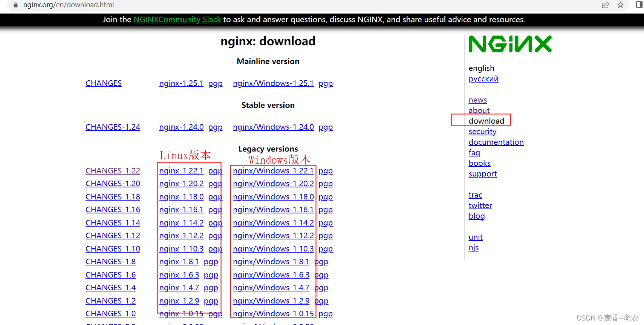Open CHANGES-1.8 link

[110, 262]
